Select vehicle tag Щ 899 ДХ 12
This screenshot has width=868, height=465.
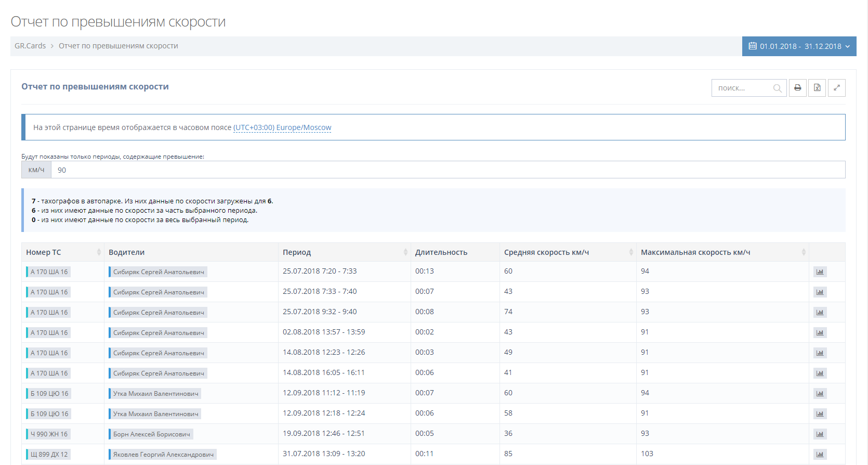[48, 455]
